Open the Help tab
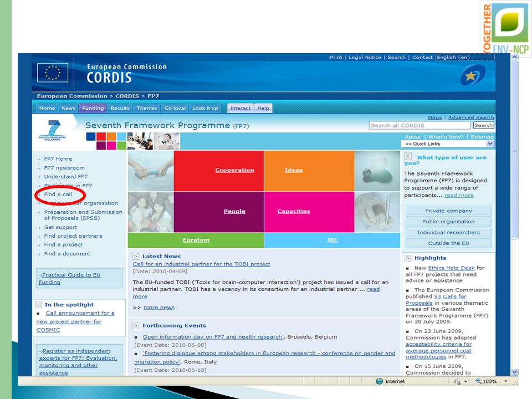The height and width of the screenshot is (399, 532). point(263,108)
